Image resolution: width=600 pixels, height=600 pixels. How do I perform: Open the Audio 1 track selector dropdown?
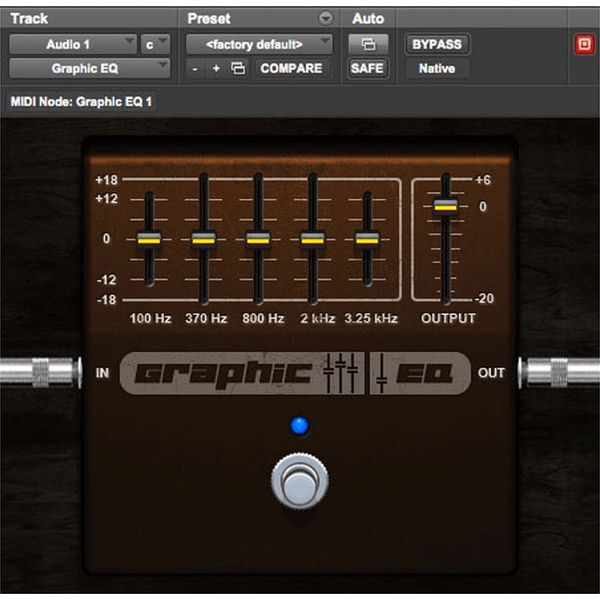pos(72,44)
